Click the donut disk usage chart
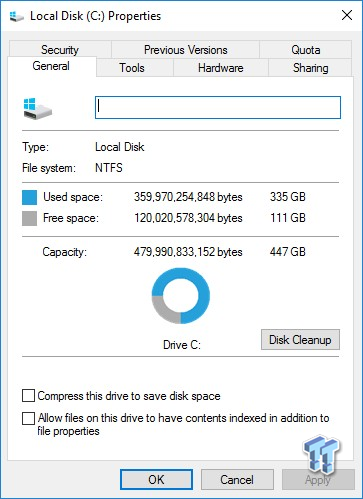 click(181, 296)
